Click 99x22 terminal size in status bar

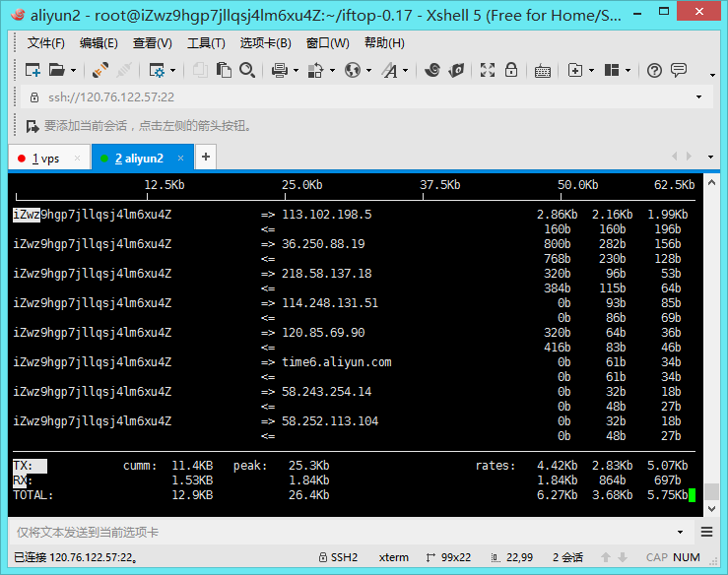pyautogui.click(x=448, y=557)
